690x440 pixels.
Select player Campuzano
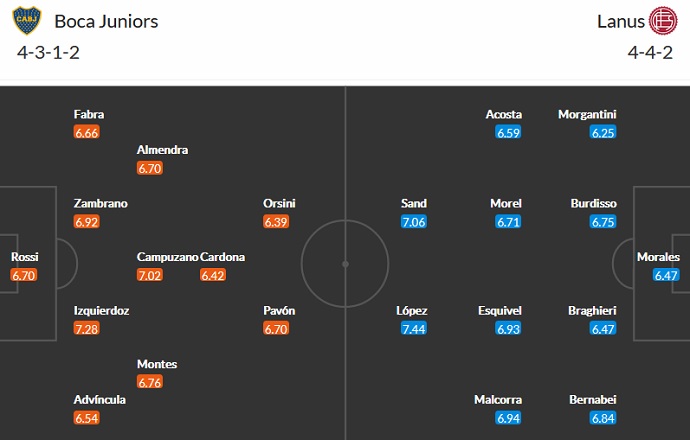click(166, 257)
